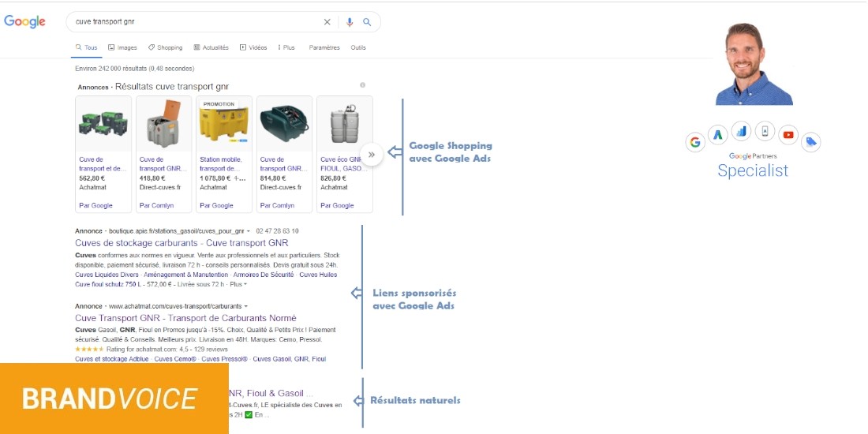Viewport: 868px width, 434px height.
Task: Open the dark green tank product image
Action: click(x=285, y=124)
